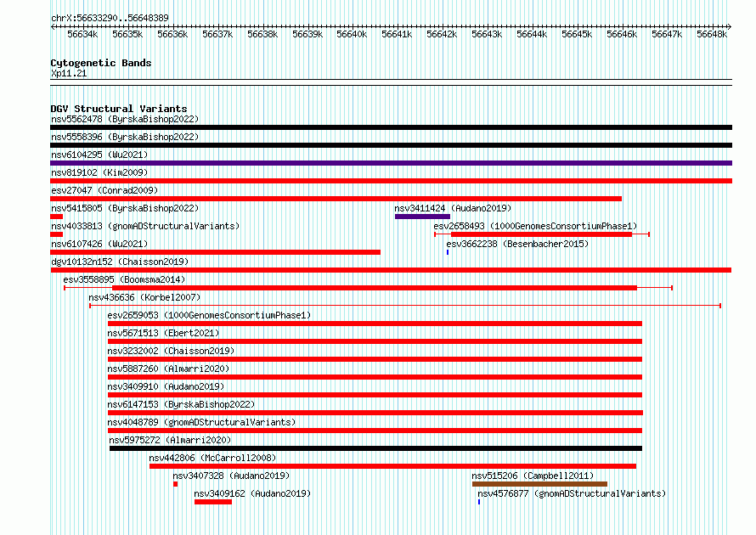Open nsv3407328 (Audano2019) label
The width and height of the screenshot is (756, 535).
[231, 476]
